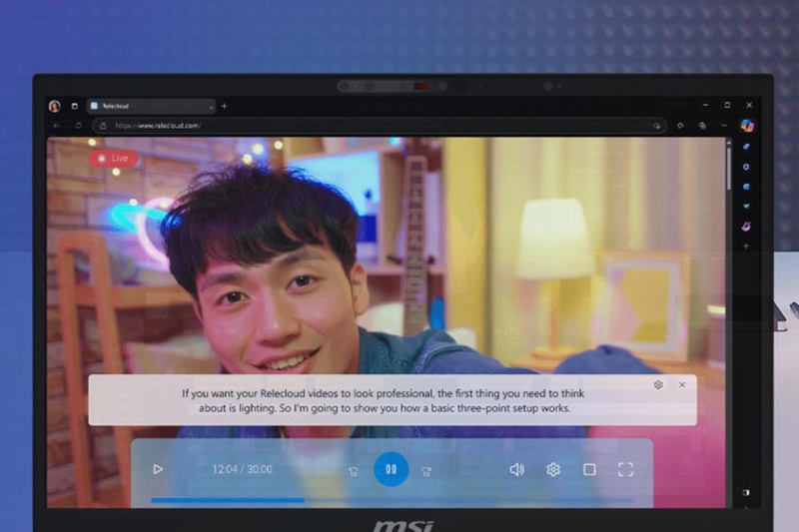Add a sidebar app with plus icon
Image resolution: width=799 pixels, height=532 pixels.
[746, 246]
